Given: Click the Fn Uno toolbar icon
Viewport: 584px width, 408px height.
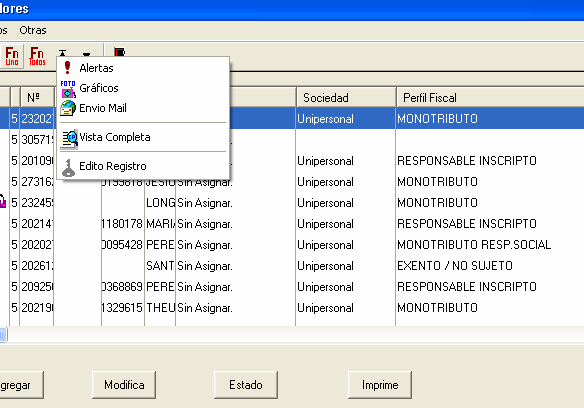Looking at the screenshot, I should (12, 56).
